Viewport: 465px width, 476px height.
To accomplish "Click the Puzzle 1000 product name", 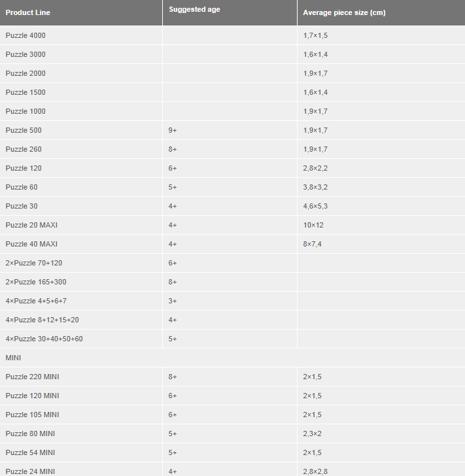I will pos(26,111).
